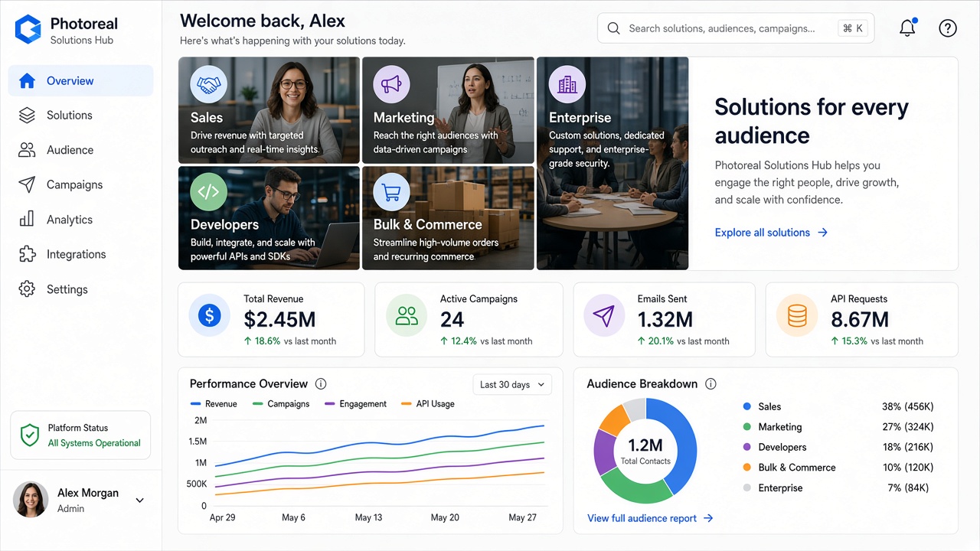Click the Settings gear icon in the sidebar
This screenshot has width=980, height=551.
[27, 289]
